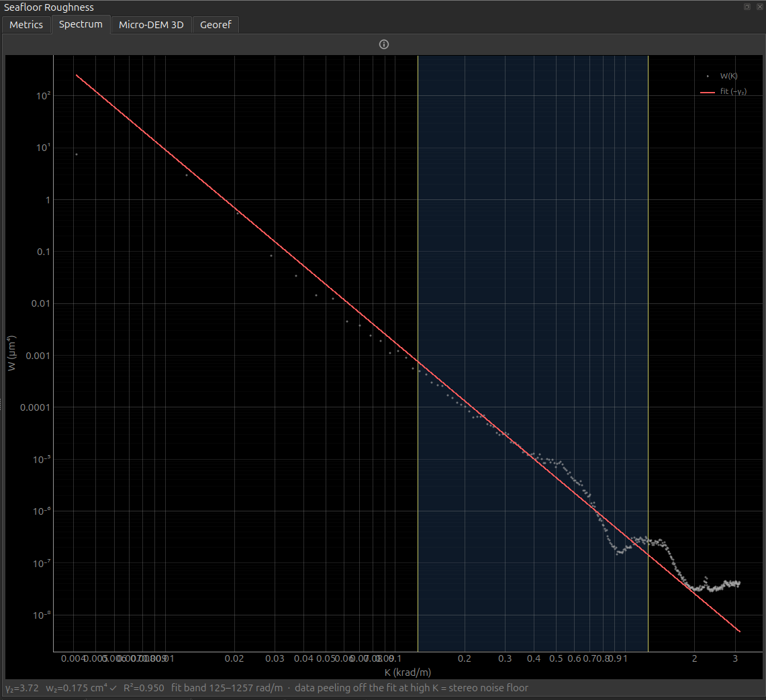The width and height of the screenshot is (766, 700).
Task: Open the info icon above the plot
Action: pos(384,44)
